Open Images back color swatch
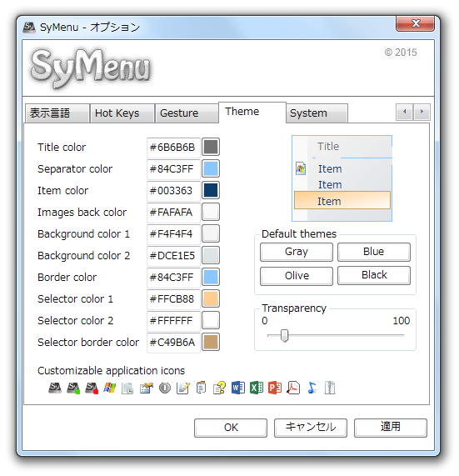459x476 pixels. point(211,212)
